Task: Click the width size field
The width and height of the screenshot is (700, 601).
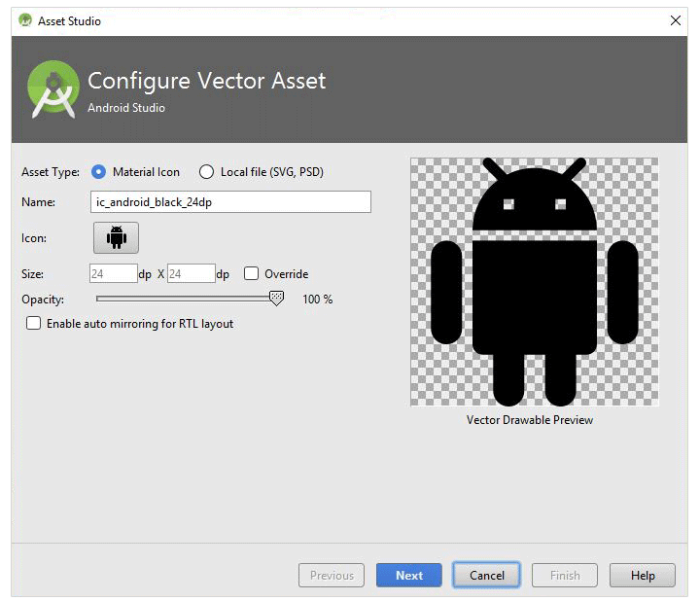Action: tap(114, 273)
